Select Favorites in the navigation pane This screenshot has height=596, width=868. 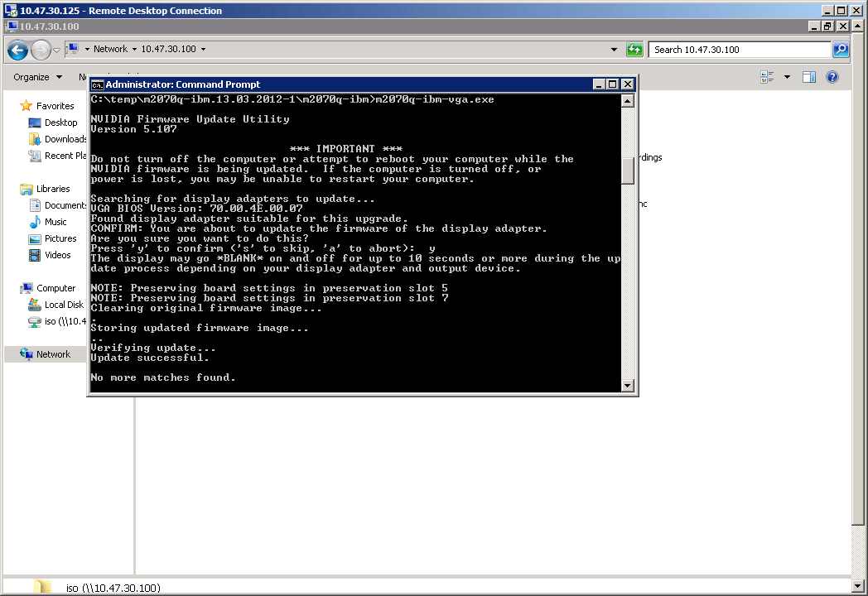pyautogui.click(x=55, y=106)
